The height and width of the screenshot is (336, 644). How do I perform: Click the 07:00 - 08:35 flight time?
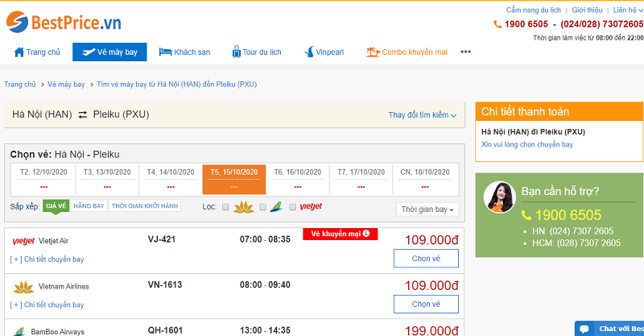point(265,239)
